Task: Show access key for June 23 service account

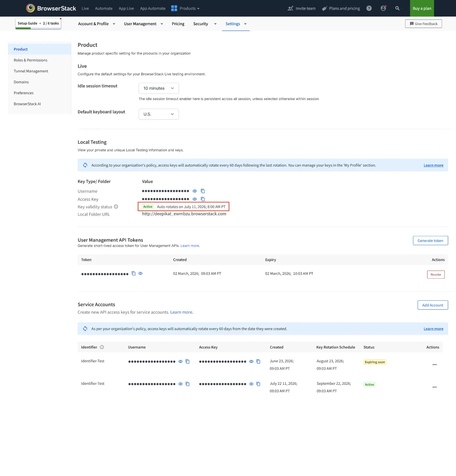Action: click(x=251, y=361)
